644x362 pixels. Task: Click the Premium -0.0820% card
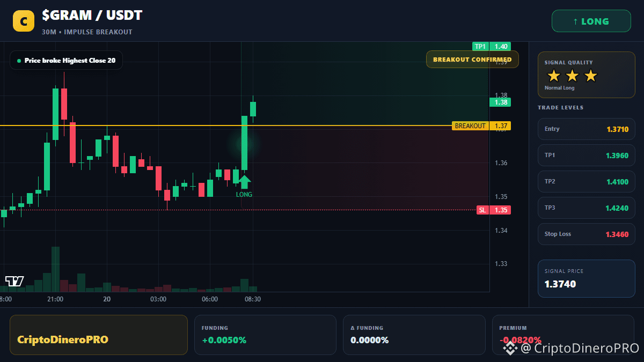point(563,335)
